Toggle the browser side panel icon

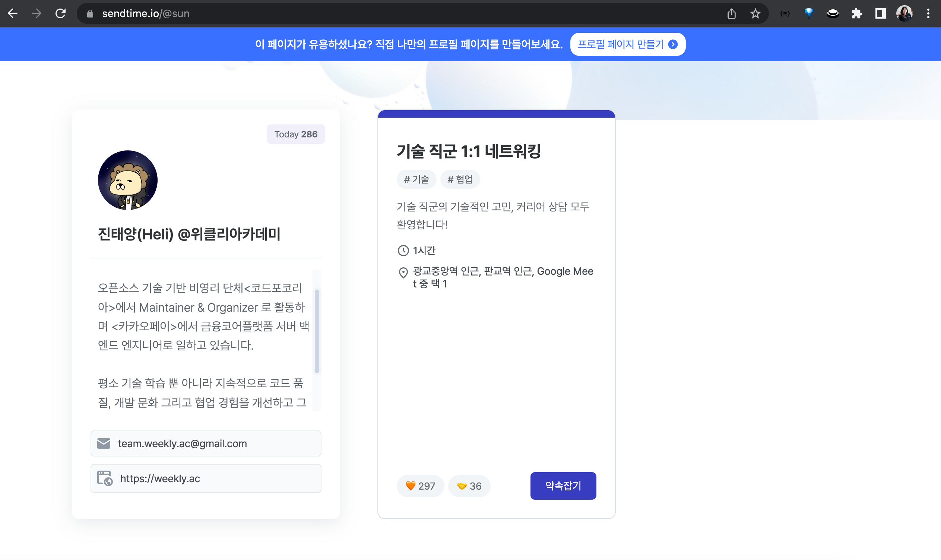880,13
